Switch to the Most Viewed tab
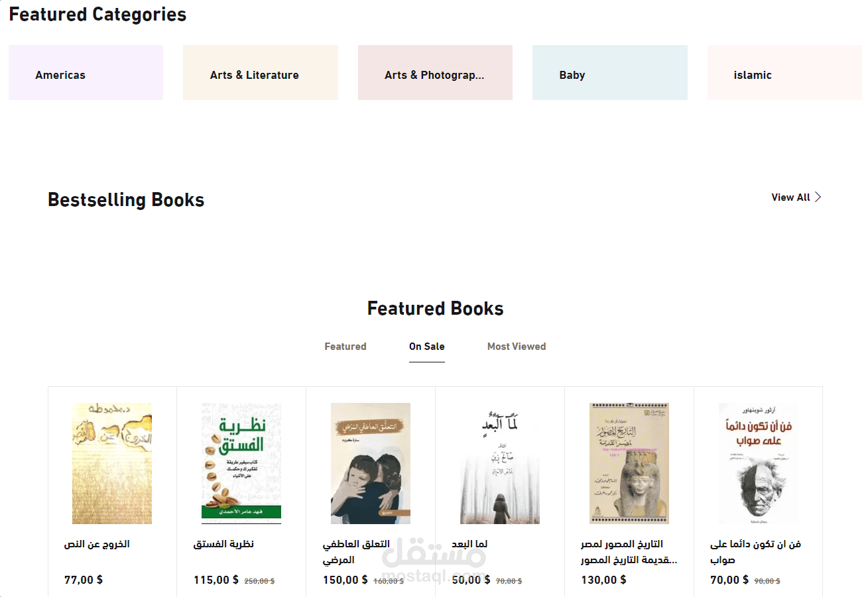This screenshot has width=868, height=597. [x=516, y=347]
